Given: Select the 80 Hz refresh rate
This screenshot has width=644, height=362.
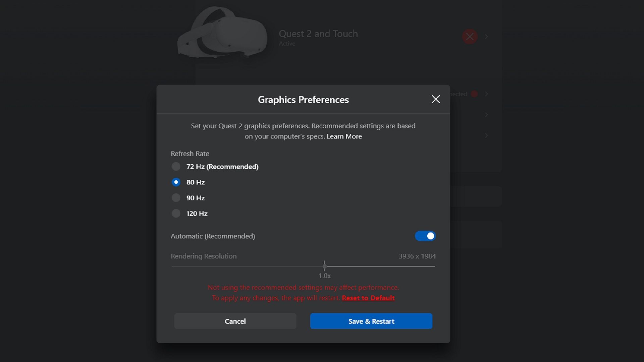Looking at the screenshot, I should coord(176,182).
